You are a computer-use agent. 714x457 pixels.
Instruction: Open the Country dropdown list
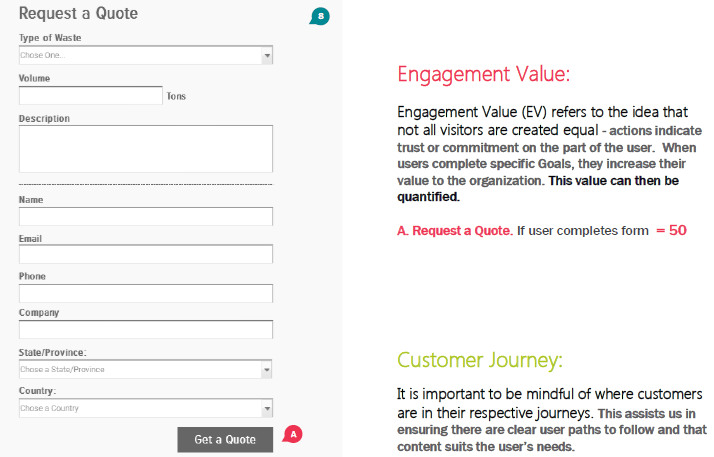[x=146, y=408]
